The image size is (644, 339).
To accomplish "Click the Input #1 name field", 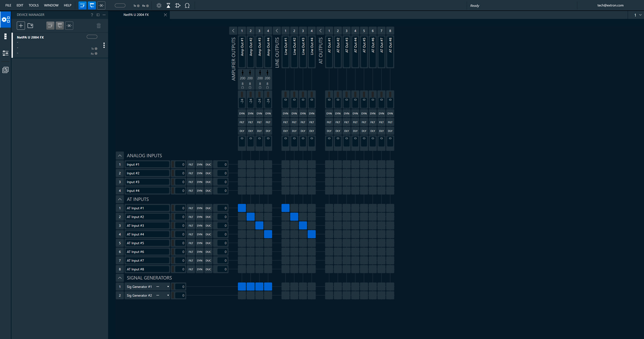I will 147,165.
